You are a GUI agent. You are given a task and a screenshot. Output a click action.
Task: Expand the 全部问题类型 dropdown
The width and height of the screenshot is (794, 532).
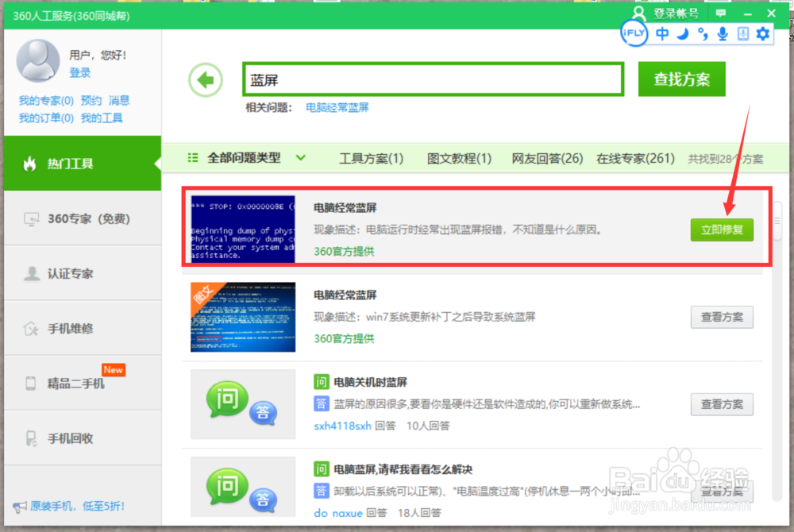(x=301, y=157)
